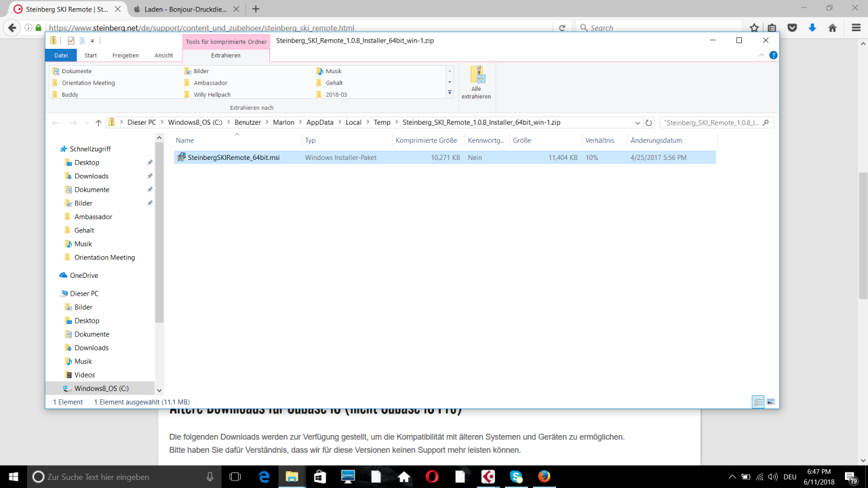Open Gehalt folder in navigation pane
This screenshot has height=488, width=868.
[x=84, y=230]
